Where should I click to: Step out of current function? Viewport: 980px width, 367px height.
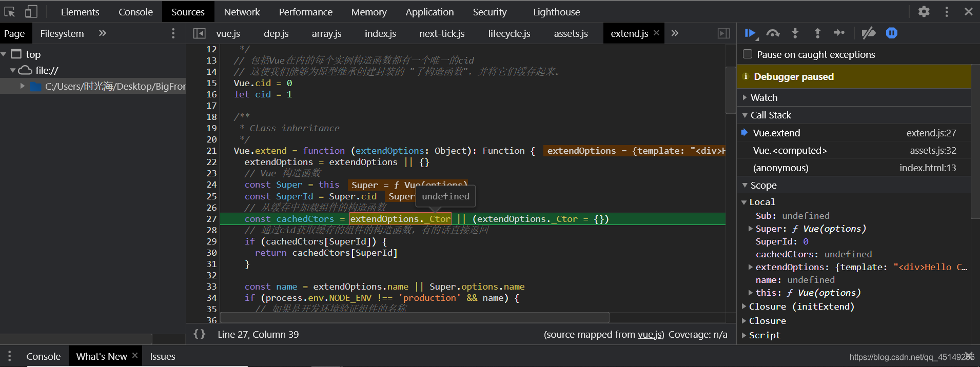click(817, 33)
